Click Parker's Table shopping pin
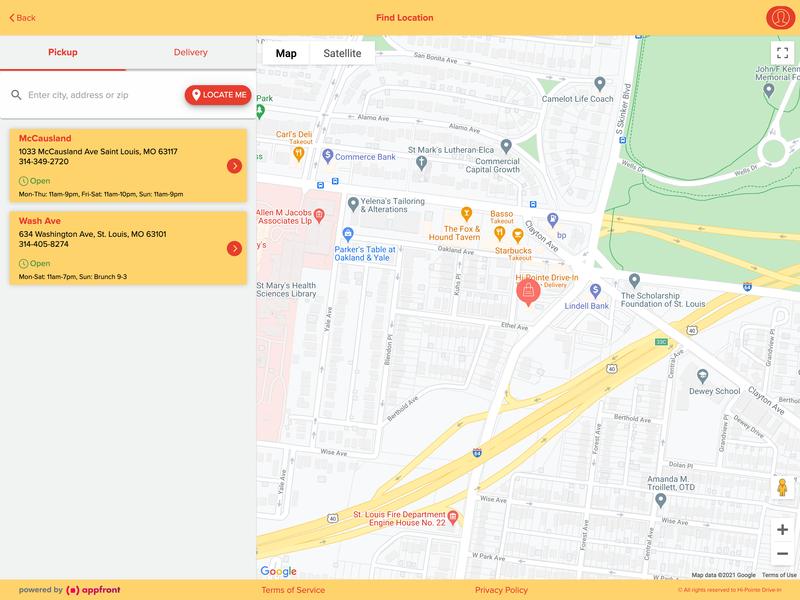 [348, 235]
